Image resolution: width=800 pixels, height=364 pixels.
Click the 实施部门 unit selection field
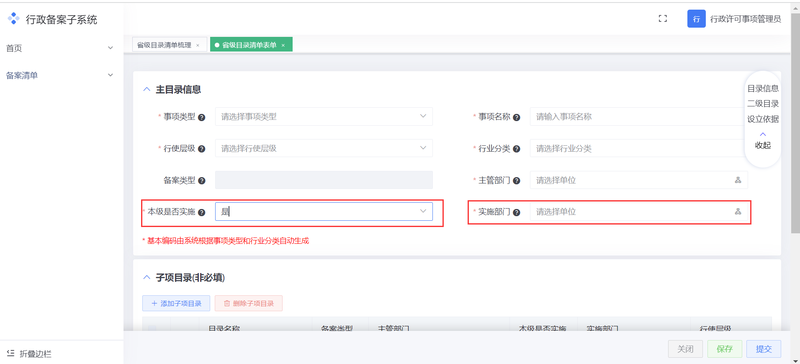[639, 211]
